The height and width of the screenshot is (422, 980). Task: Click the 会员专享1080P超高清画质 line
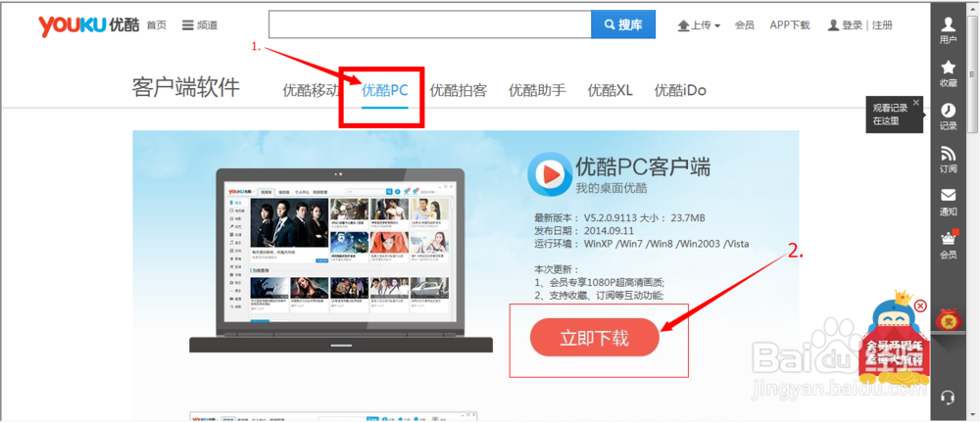600,283
